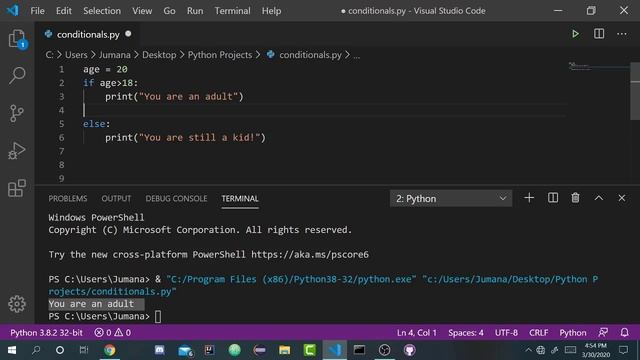Screen dimensions: 640x360
Task: Change encoding via UTF-8
Action: (x=506, y=333)
